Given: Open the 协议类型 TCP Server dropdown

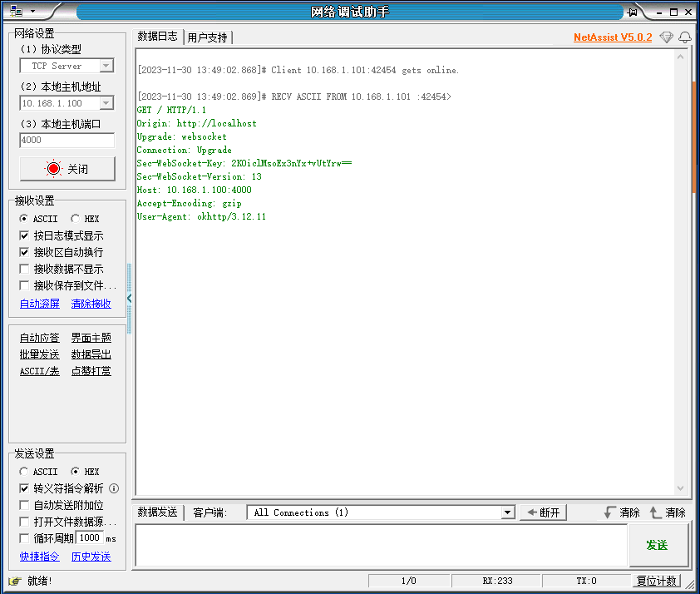Looking at the screenshot, I should tap(106, 66).
